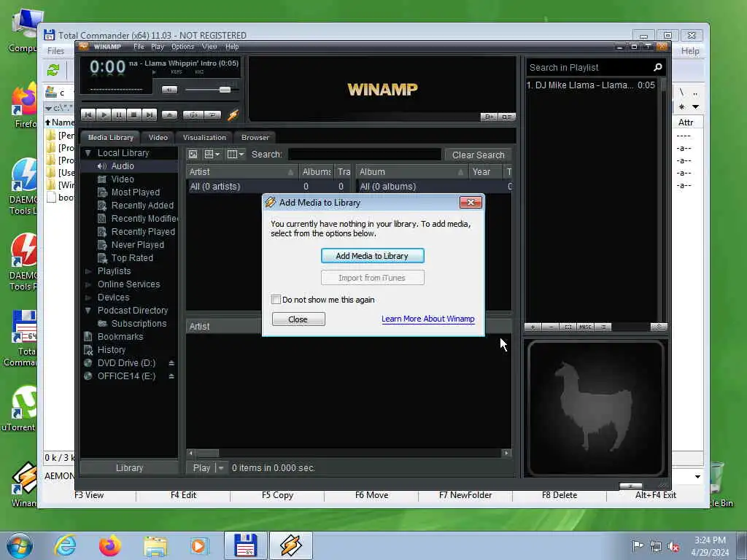This screenshot has width=747, height=560.
Task: Switch to the Visualization tab
Action: pyautogui.click(x=204, y=138)
